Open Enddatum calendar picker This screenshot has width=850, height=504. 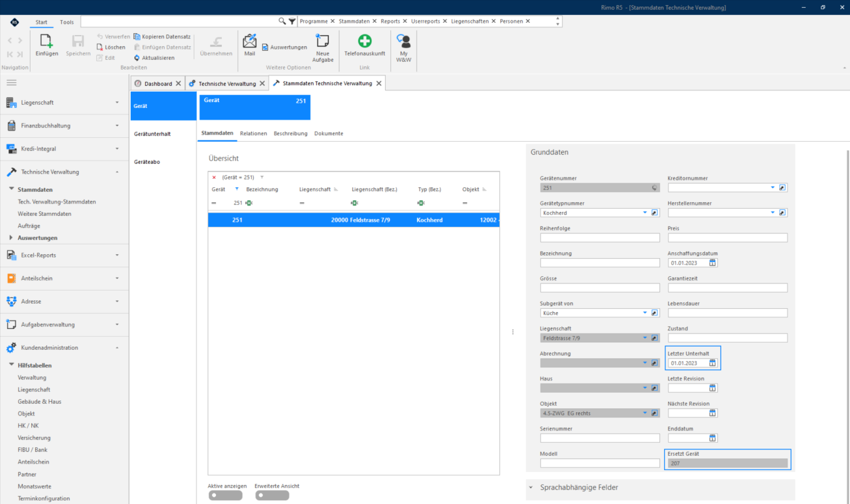pos(713,438)
